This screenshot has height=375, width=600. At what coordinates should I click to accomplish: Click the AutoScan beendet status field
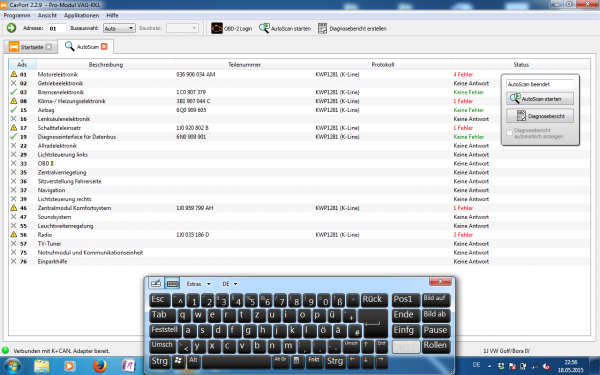(x=540, y=84)
